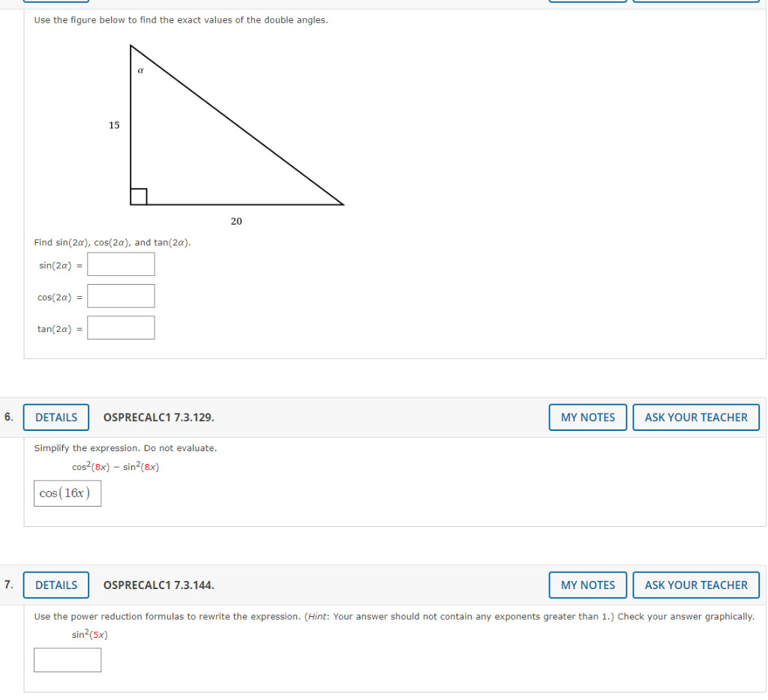Click the OSPRECALC1 7.3.129 heading

click(158, 417)
